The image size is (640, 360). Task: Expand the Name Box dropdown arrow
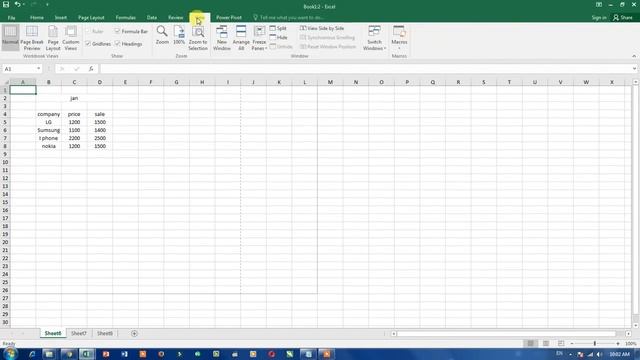point(38,69)
